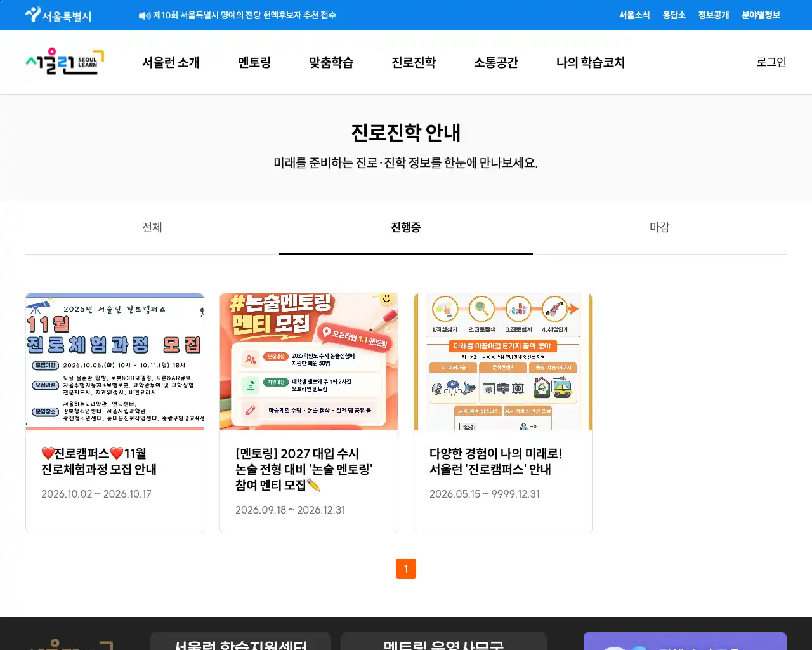Open the 진로캠퍼스 11월 진로체험과정 모집 안내 title
The width and height of the screenshot is (812, 650).
(99, 461)
